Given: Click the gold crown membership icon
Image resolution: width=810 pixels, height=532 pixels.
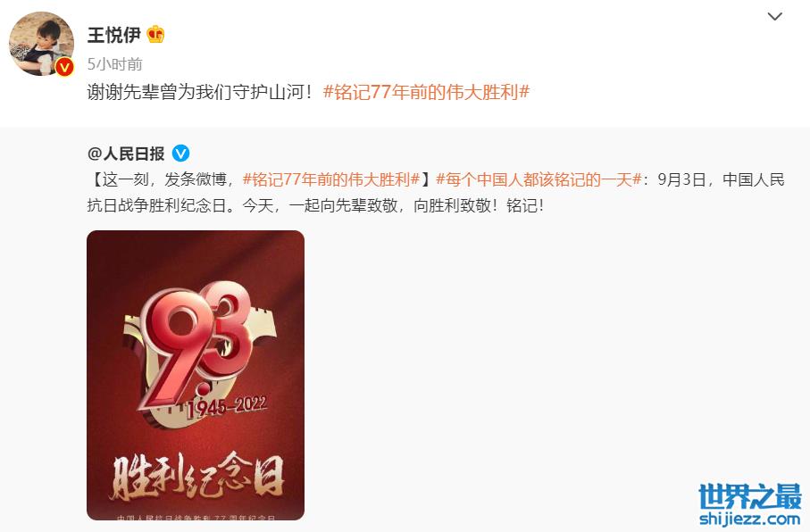Looking at the screenshot, I should [155, 34].
